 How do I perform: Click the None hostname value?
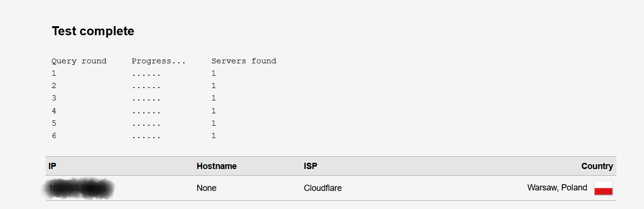pos(206,188)
